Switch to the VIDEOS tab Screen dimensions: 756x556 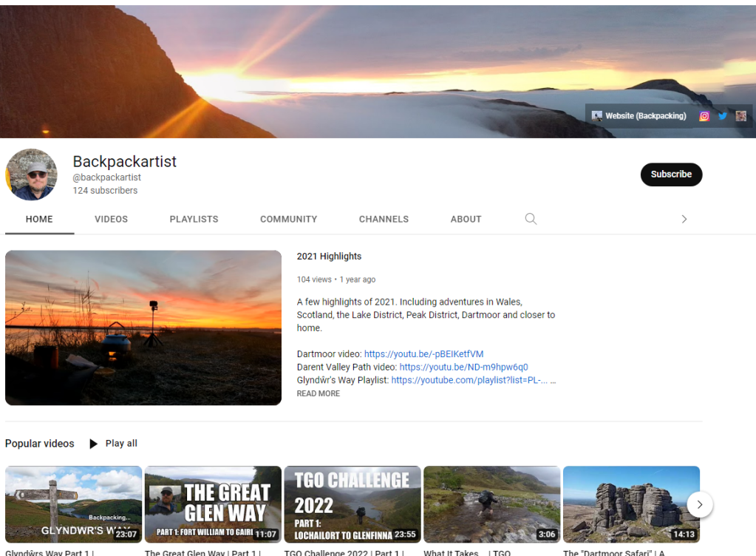(x=111, y=220)
